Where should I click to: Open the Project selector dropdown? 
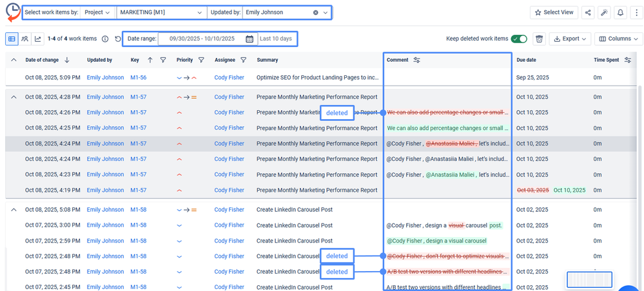97,12
